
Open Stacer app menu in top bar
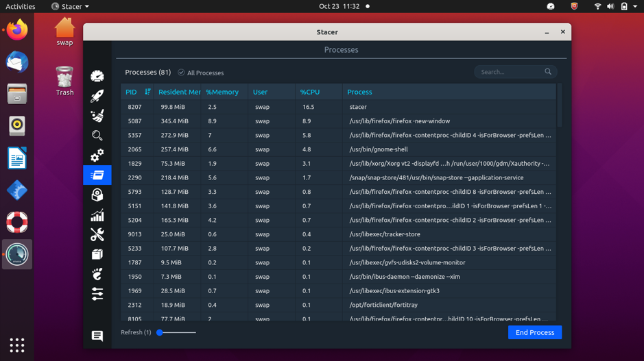click(x=71, y=6)
